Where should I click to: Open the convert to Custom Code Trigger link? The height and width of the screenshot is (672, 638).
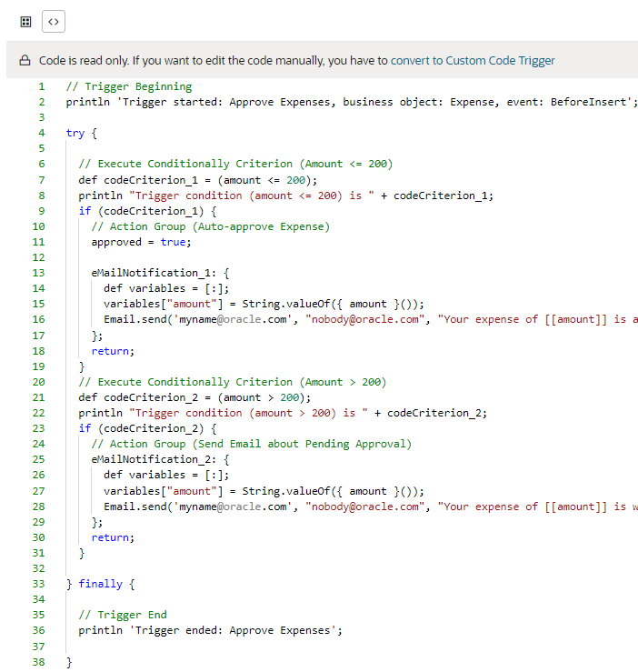tap(473, 60)
